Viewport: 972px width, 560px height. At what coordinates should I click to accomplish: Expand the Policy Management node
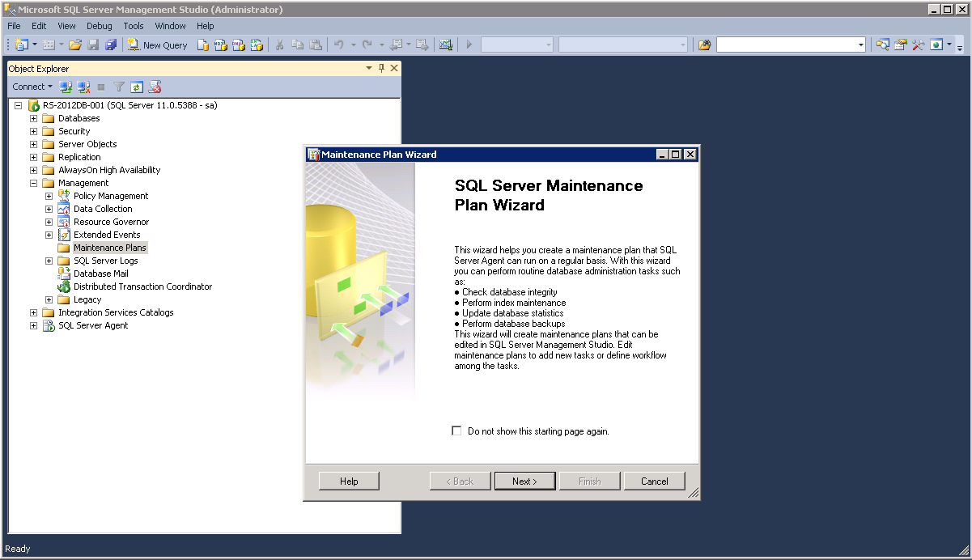(x=49, y=196)
